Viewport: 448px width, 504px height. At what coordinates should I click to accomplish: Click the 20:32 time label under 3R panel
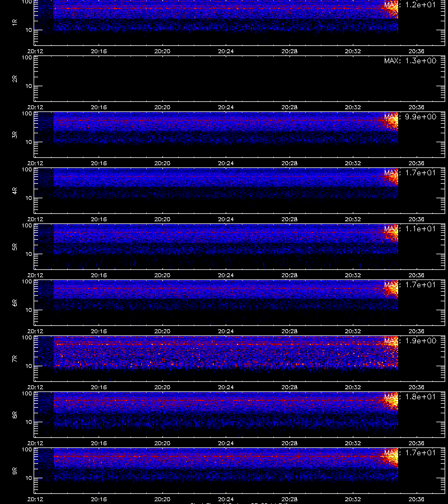pyautogui.click(x=353, y=163)
